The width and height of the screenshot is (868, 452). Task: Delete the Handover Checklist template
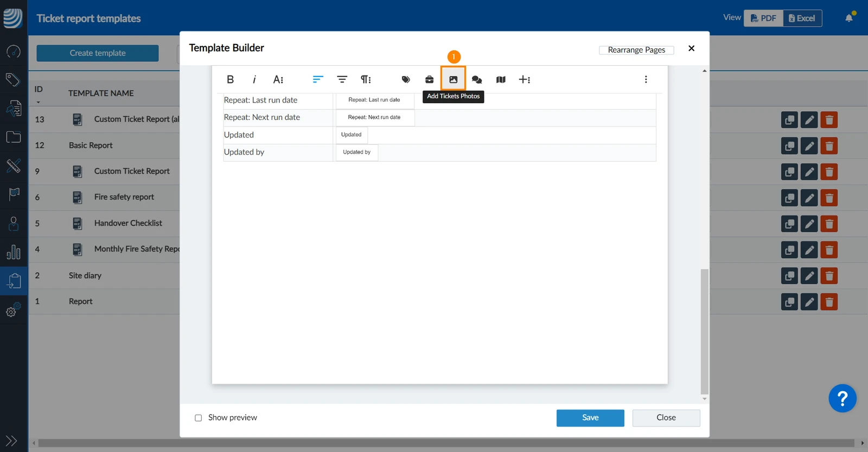click(x=829, y=224)
